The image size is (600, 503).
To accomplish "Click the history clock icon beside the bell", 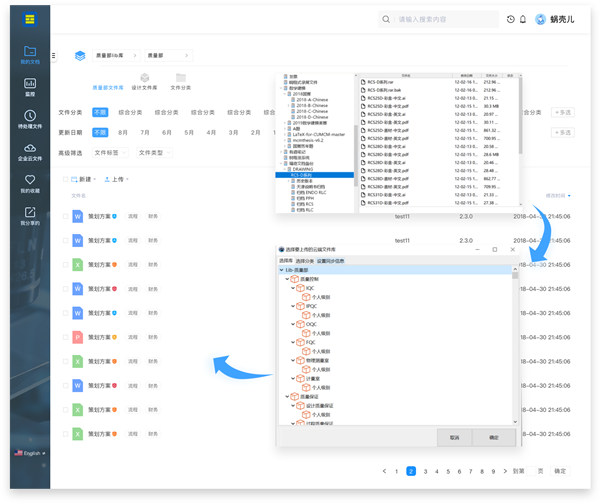I will [510, 19].
